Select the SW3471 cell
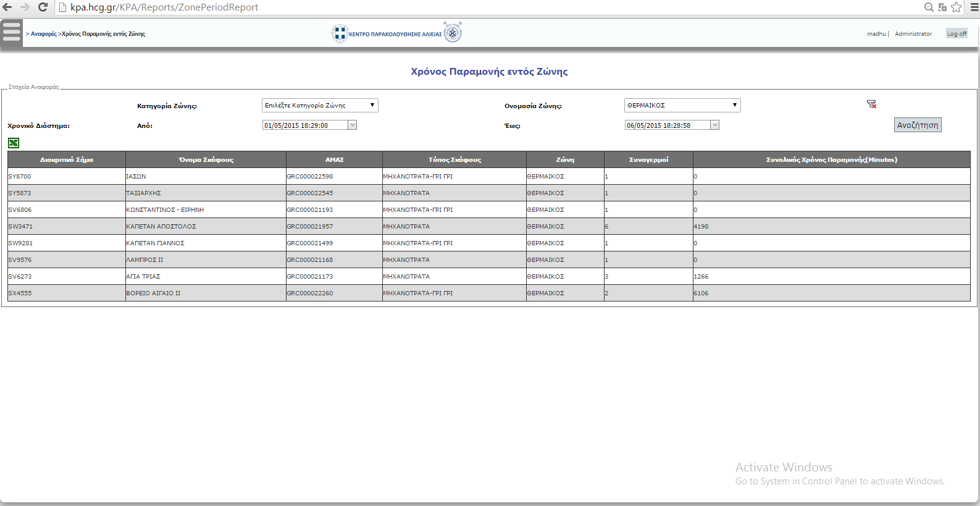This screenshot has width=980, height=506. click(x=67, y=226)
